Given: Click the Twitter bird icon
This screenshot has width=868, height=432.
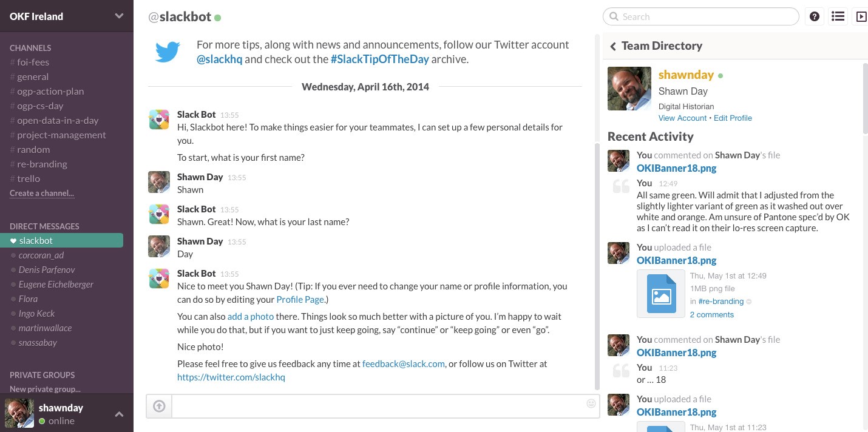Looking at the screenshot, I should click(x=168, y=52).
